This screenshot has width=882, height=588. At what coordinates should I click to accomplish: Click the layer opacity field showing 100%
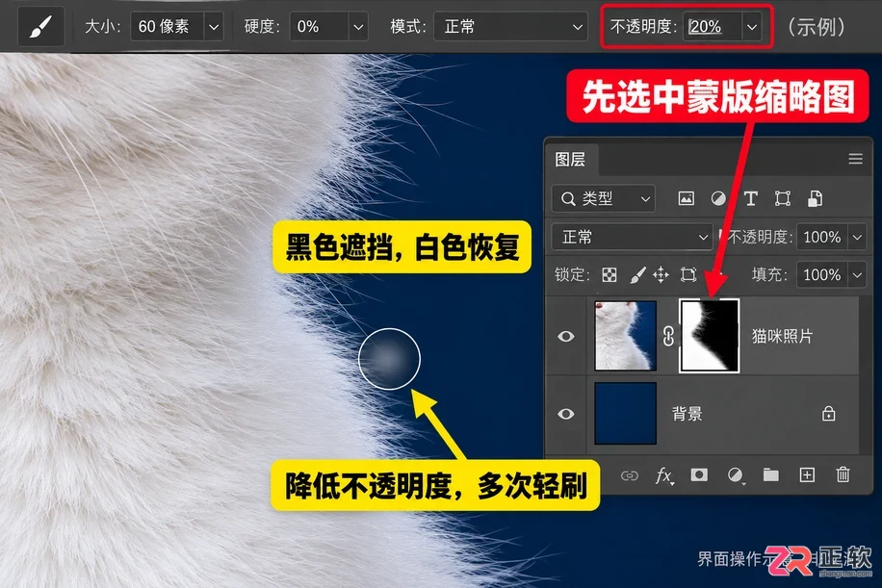pos(822,237)
